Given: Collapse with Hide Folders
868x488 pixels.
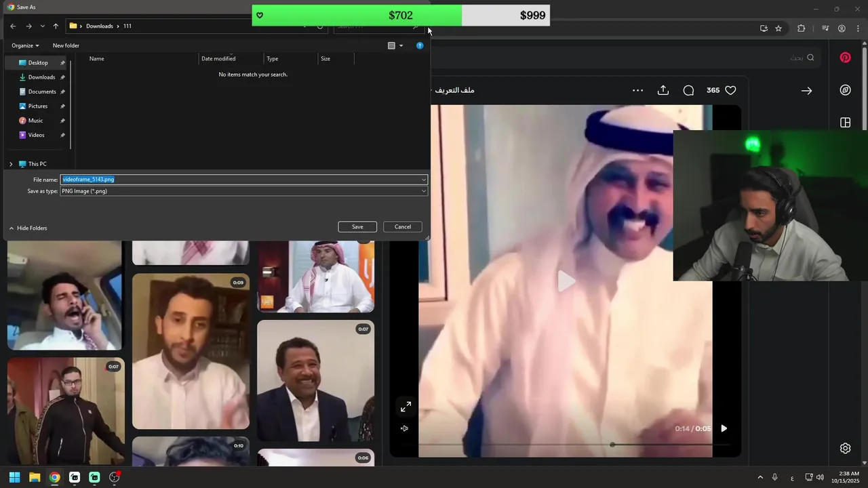Looking at the screenshot, I should click(x=28, y=228).
